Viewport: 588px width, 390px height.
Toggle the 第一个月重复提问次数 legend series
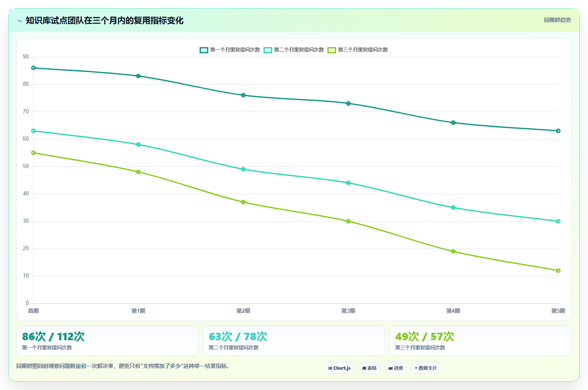[x=230, y=50]
